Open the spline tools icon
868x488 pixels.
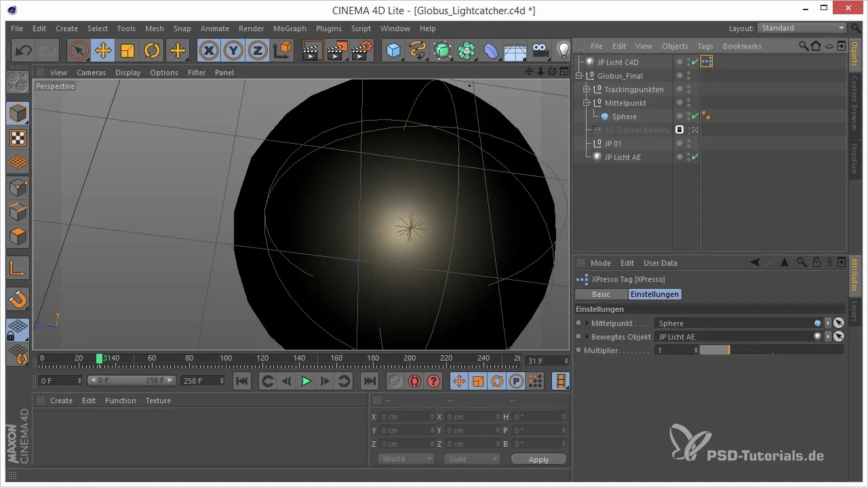coord(418,50)
